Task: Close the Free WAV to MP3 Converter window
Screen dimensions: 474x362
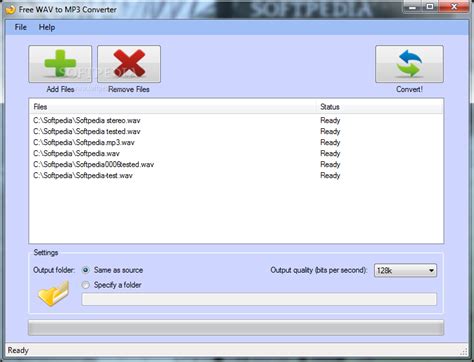Action: (x=454, y=7)
